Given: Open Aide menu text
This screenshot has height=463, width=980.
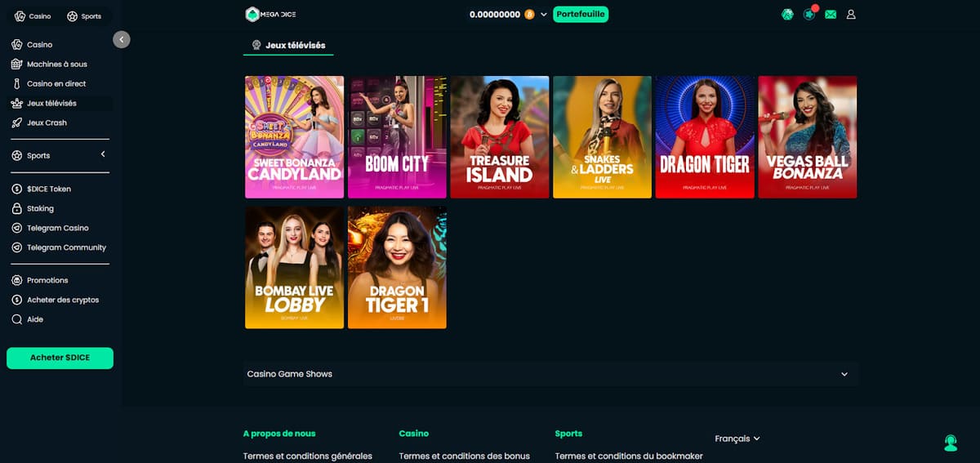Looking at the screenshot, I should click(x=35, y=320).
